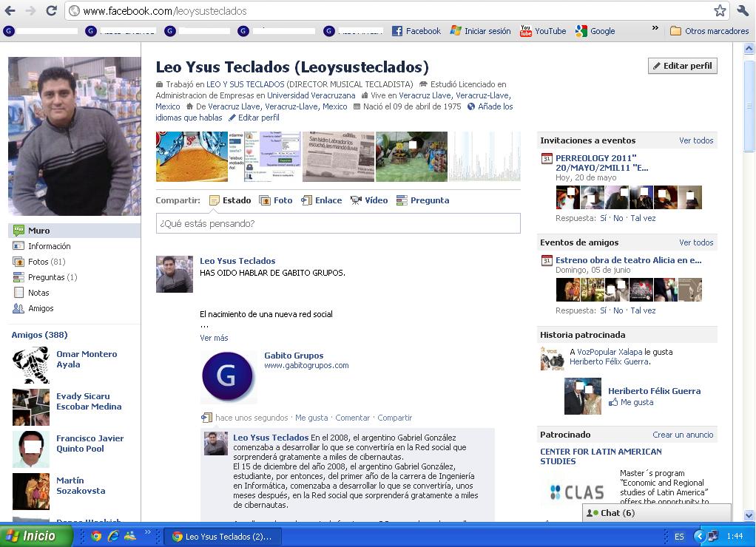Expand bookmarks overflow chevron
Viewport: 756px width, 547px height.
coord(655,28)
